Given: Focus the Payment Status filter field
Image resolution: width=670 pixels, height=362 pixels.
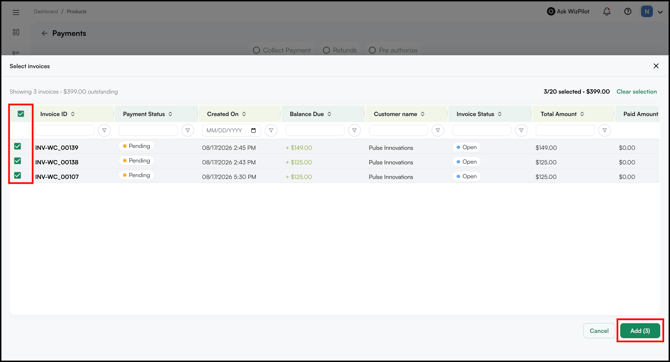Looking at the screenshot, I should point(148,130).
